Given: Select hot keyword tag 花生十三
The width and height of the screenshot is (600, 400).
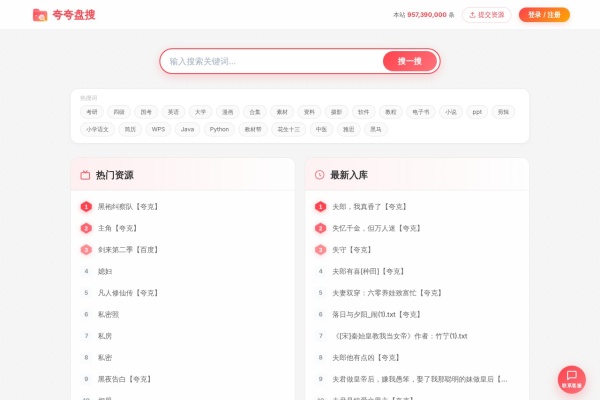Looking at the screenshot, I should pos(289,129).
